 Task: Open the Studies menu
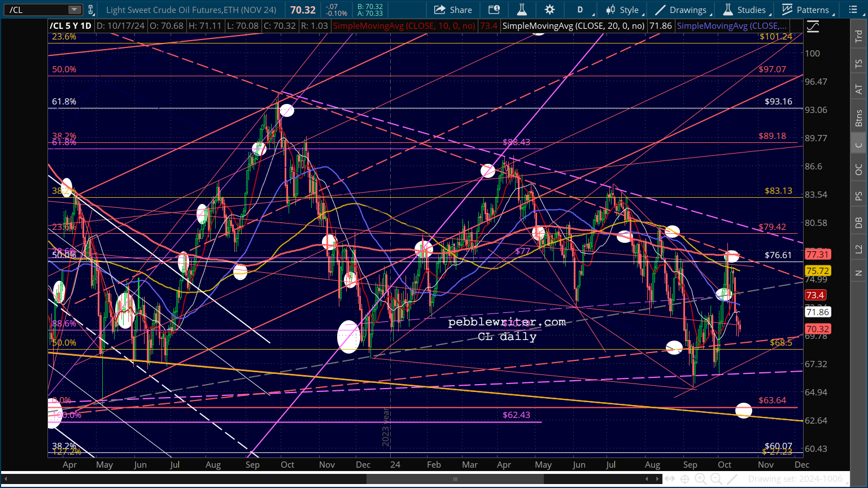[744, 10]
